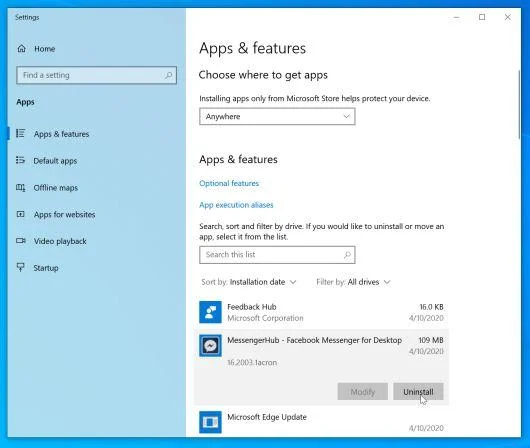Click the Video playback camera icon
Viewport: 530px width, 448px height.
click(x=21, y=241)
